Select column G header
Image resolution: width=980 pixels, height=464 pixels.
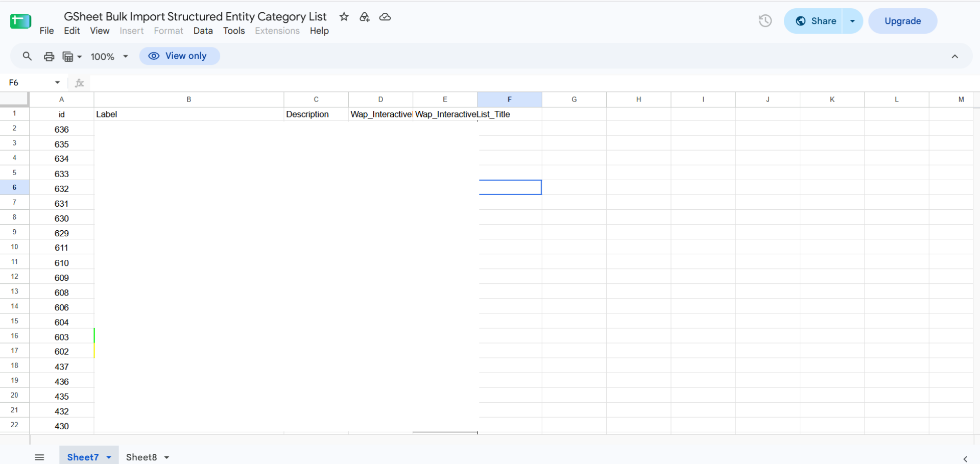(x=574, y=100)
